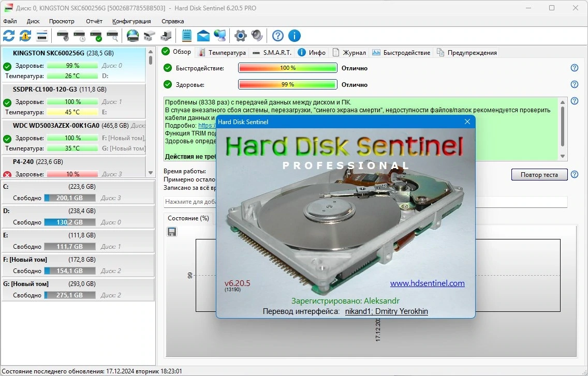Select the P4-240 disk entry
588x376 pixels.
click(x=73, y=167)
